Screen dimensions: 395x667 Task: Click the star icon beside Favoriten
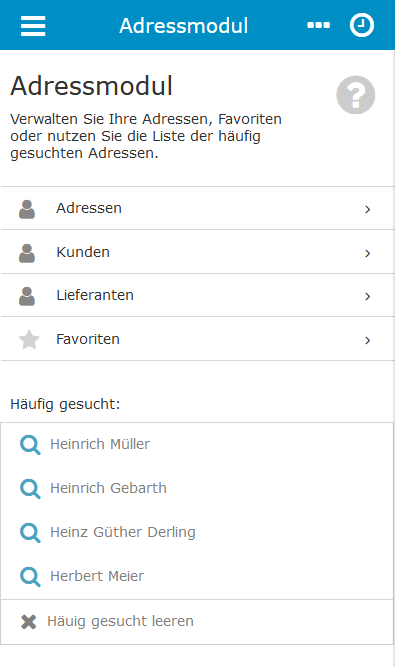[x=29, y=339]
